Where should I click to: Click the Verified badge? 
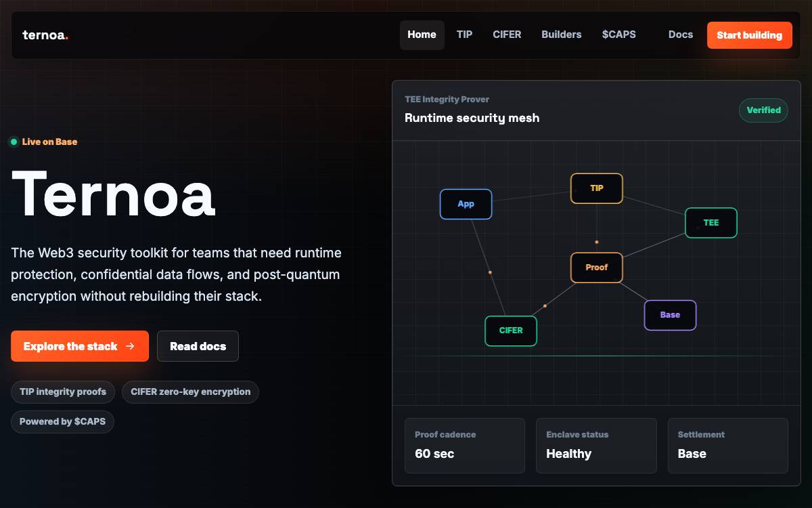coord(763,110)
